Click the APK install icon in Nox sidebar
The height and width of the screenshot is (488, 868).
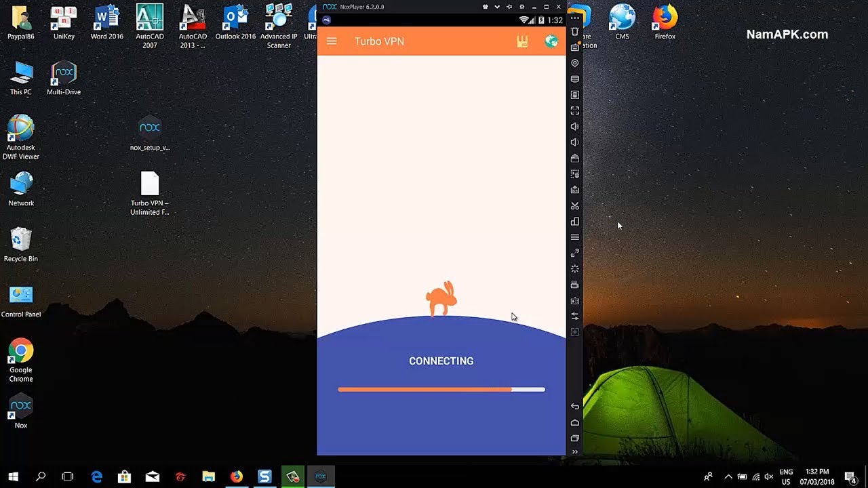575,95
